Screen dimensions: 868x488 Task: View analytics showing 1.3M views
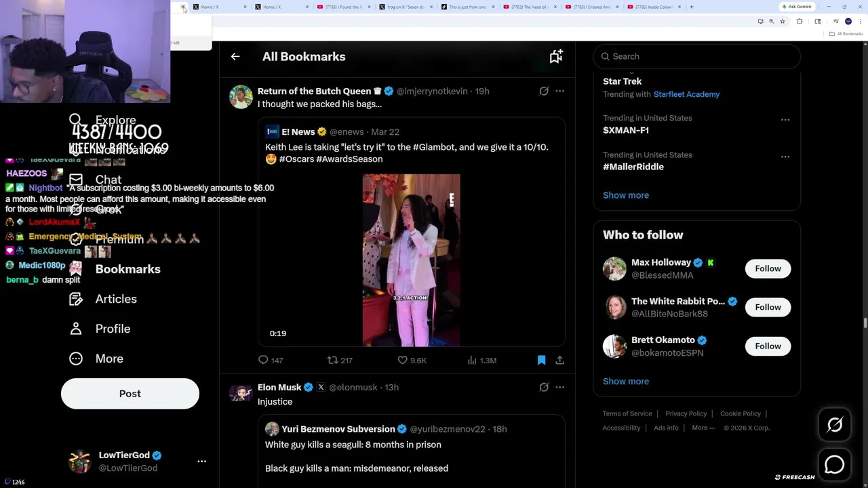click(x=482, y=361)
